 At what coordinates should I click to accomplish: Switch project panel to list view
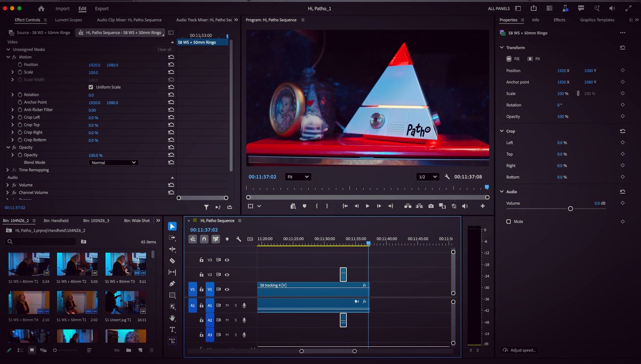[20, 350]
